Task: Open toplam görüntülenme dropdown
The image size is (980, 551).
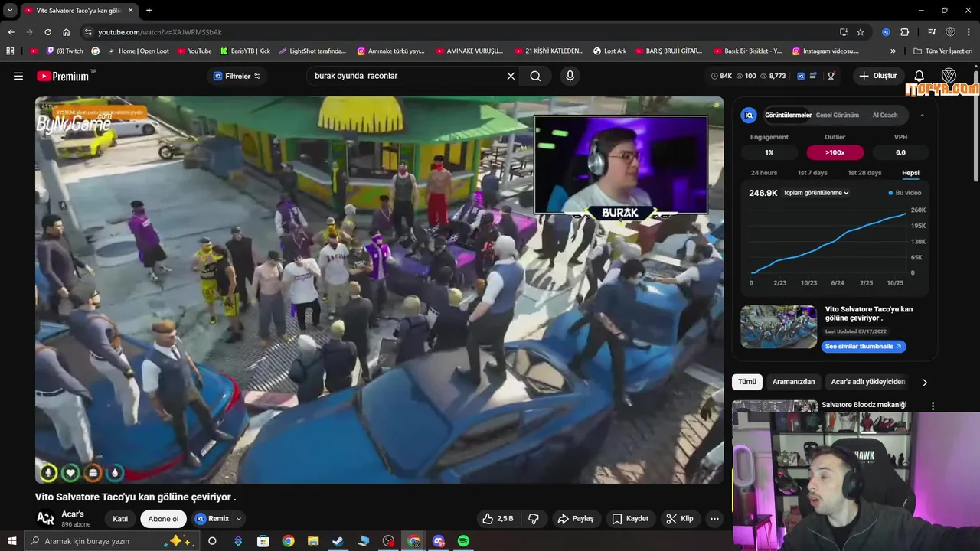Action: 816,193
